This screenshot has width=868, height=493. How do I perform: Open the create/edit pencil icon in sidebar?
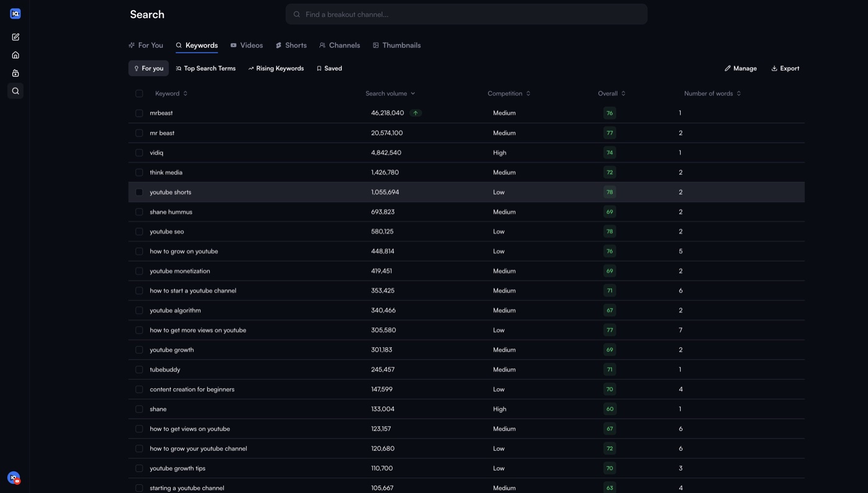[x=15, y=37]
